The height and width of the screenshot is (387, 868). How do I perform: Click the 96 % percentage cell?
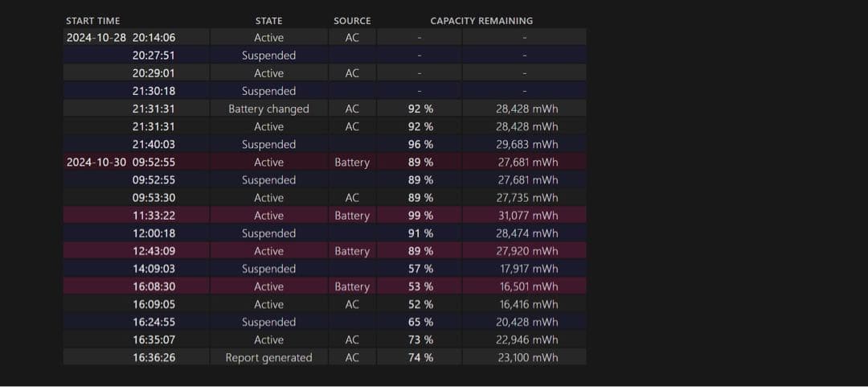(420, 145)
